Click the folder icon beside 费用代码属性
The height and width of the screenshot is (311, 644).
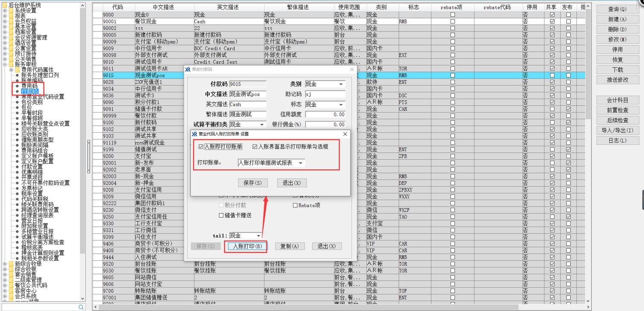pyautogui.click(x=18, y=70)
